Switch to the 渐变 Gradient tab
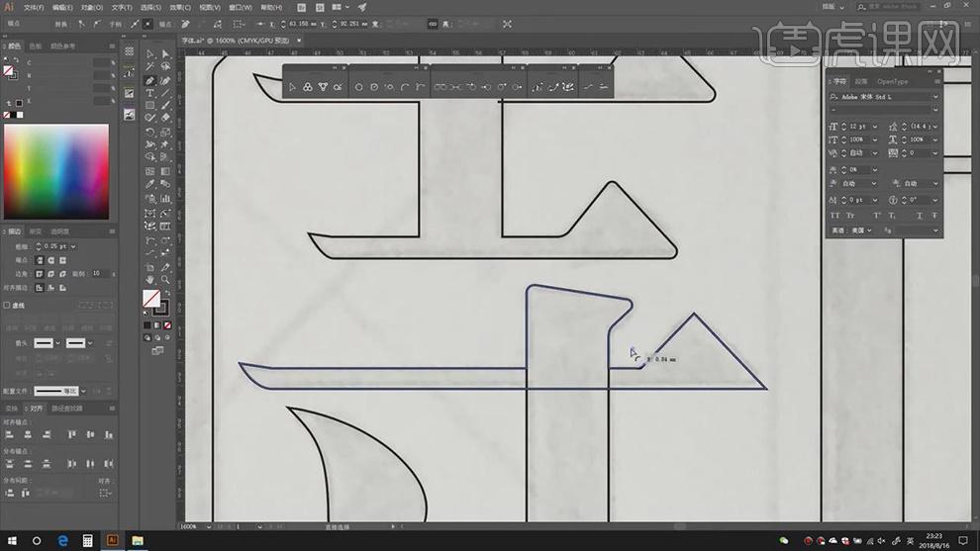Screen dimensions: 980x551 (x=36, y=231)
